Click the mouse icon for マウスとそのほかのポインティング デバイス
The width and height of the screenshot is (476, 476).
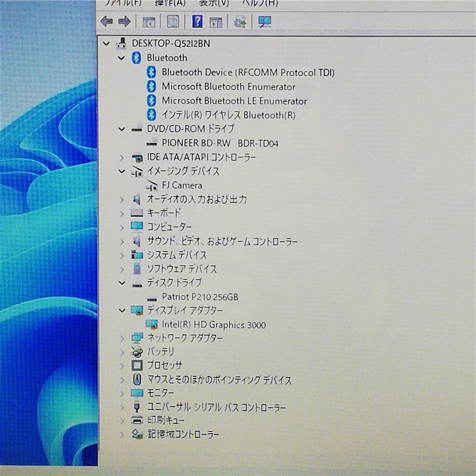point(137,379)
